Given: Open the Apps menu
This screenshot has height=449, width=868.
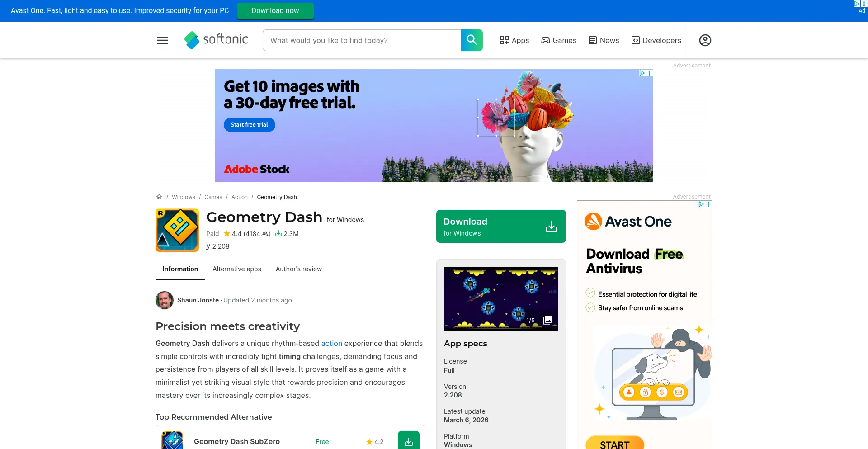Looking at the screenshot, I should pos(514,40).
